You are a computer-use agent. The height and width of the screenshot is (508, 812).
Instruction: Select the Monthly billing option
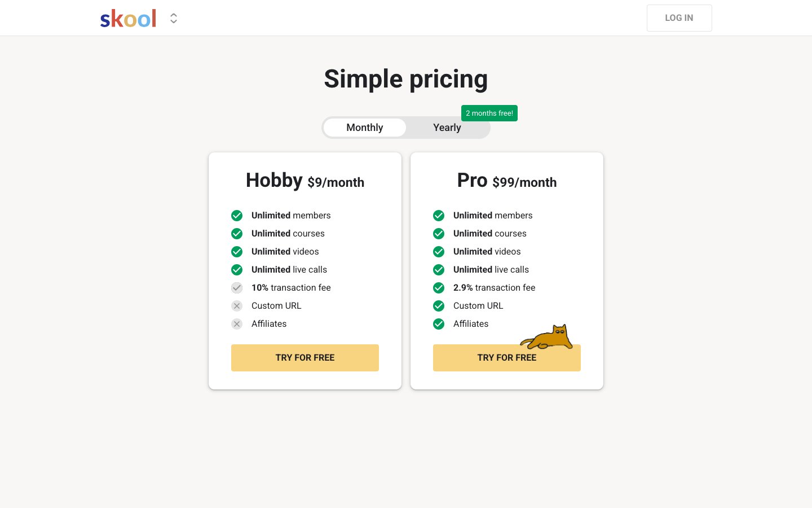[x=364, y=128]
